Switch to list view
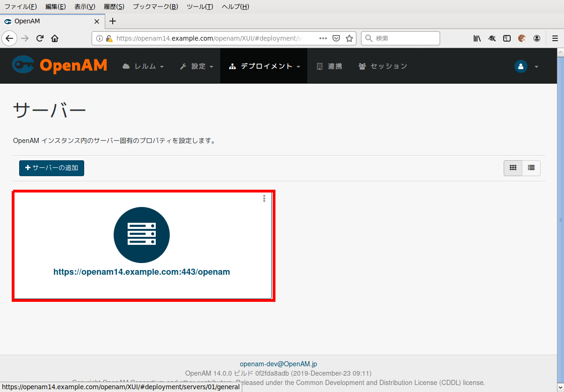The image size is (564, 392). pos(531,168)
